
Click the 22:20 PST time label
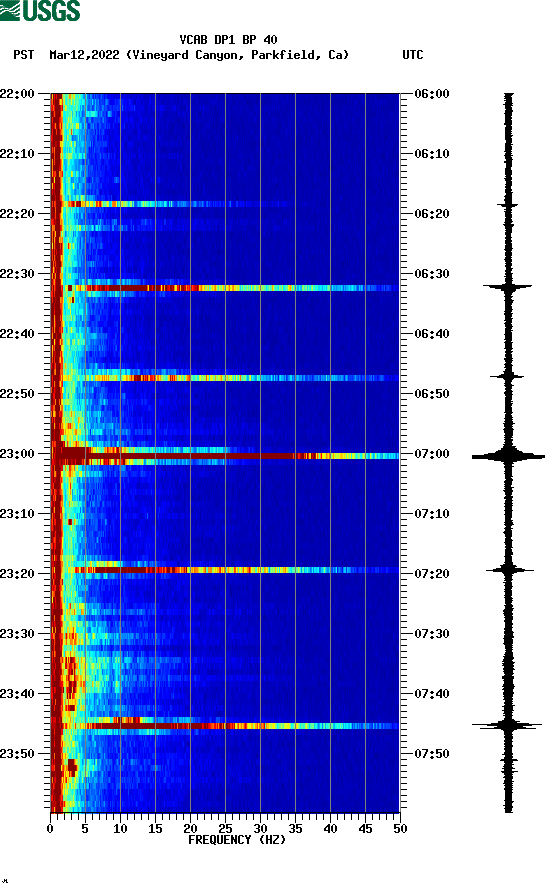point(17,214)
